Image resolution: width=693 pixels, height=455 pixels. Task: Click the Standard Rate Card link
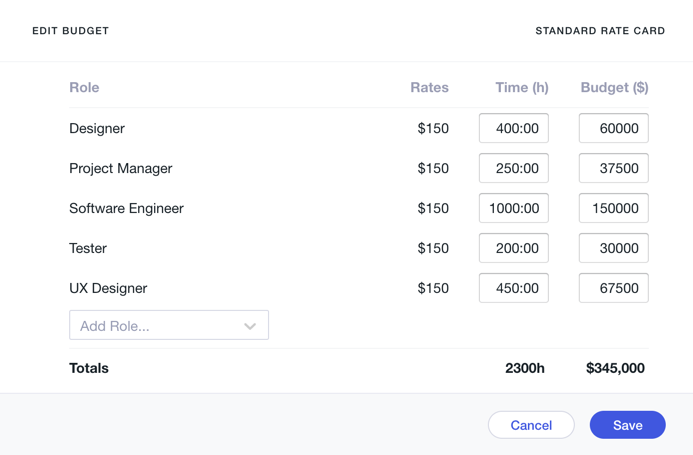600,31
